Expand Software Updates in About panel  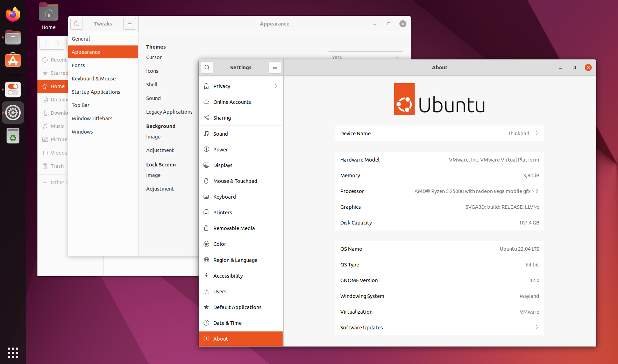point(537,327)
